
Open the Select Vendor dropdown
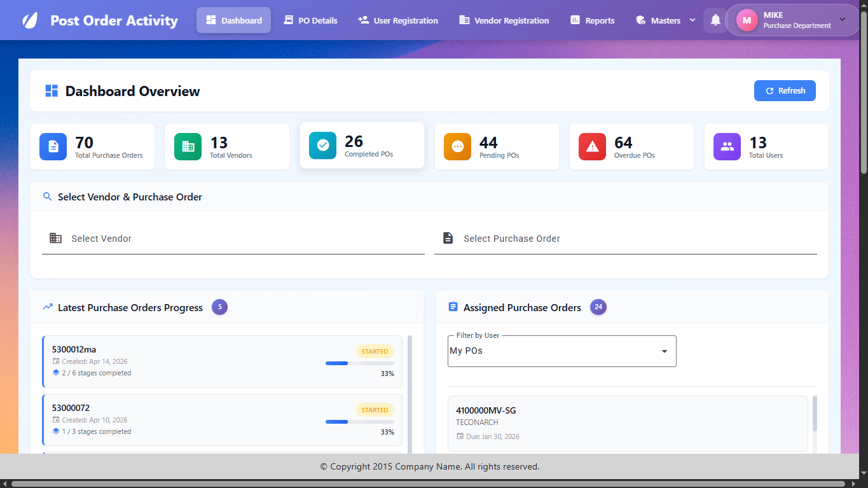point(233,239)
